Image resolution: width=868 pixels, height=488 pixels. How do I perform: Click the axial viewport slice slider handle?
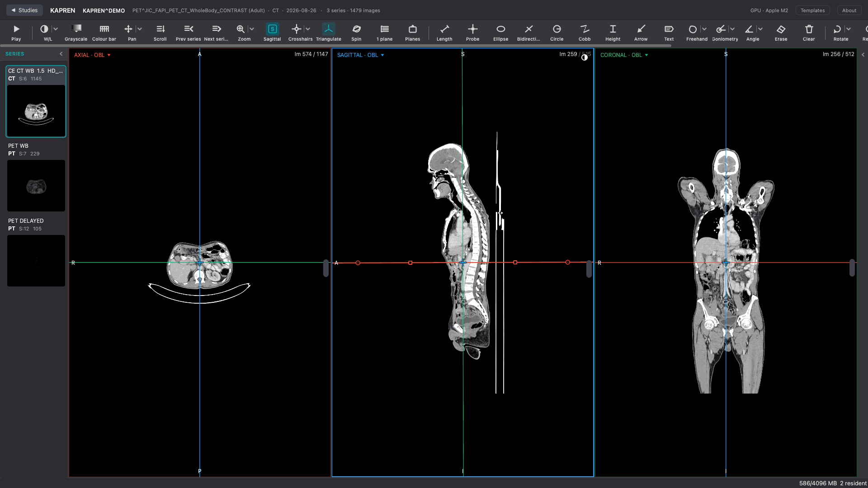326,268
